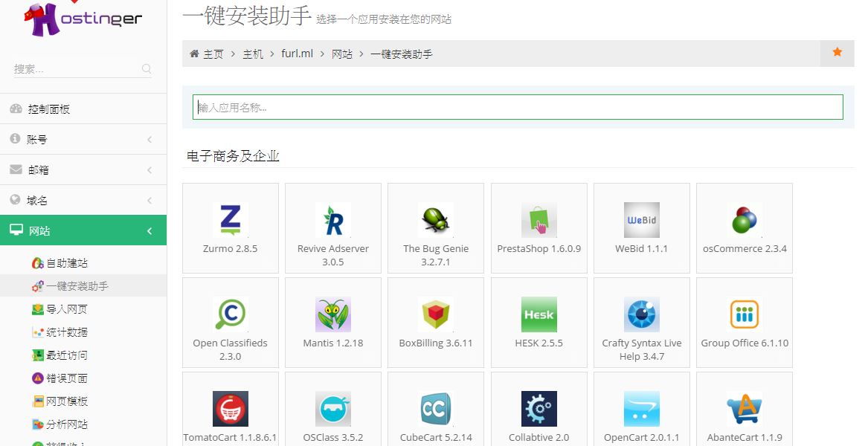Open the WeBid logo icon

tap(642, 220)
